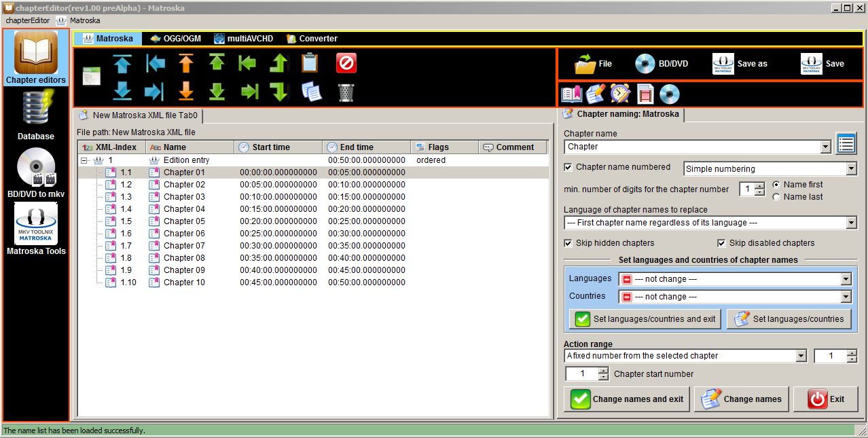
Task: Switch to the OGG/OGM tab
Action: 175,39
